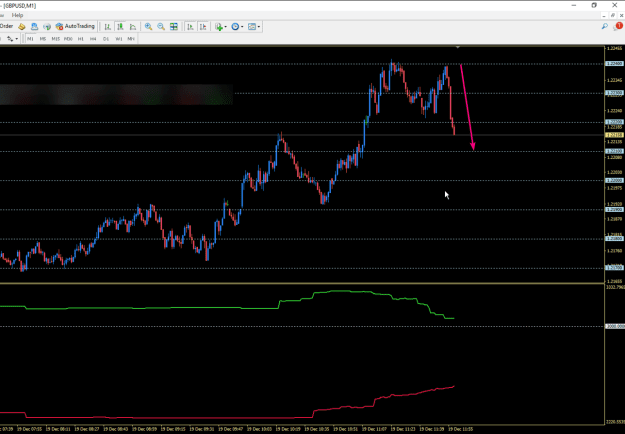Click the 19 Dec 11:55 time label
625x434 pixels.
(460, 429)
